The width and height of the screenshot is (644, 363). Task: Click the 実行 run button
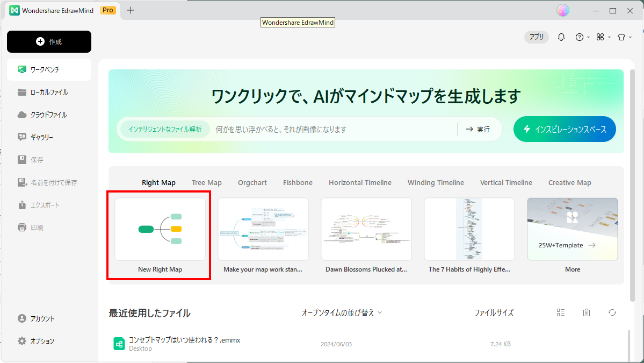coord(478,129)
